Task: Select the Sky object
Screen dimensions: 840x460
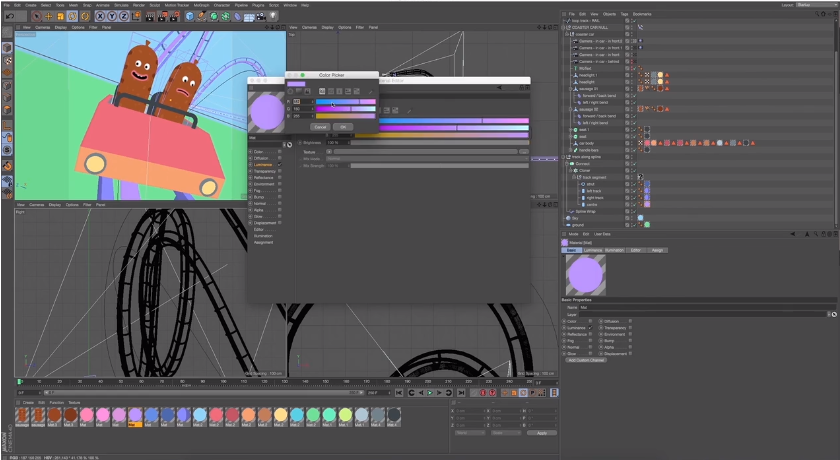Action: tap(575, 218)
